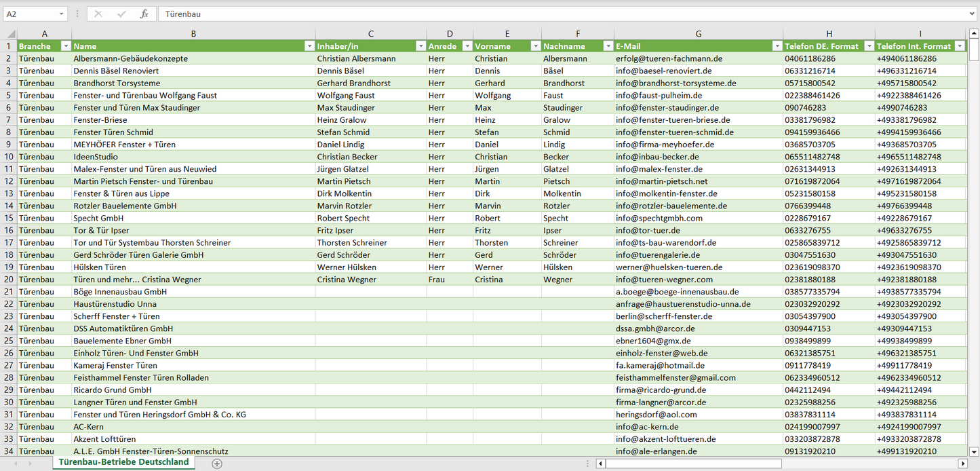Select the Türenbau-Betriebe Deutschland sheet tab

click(x=123, y=462)
